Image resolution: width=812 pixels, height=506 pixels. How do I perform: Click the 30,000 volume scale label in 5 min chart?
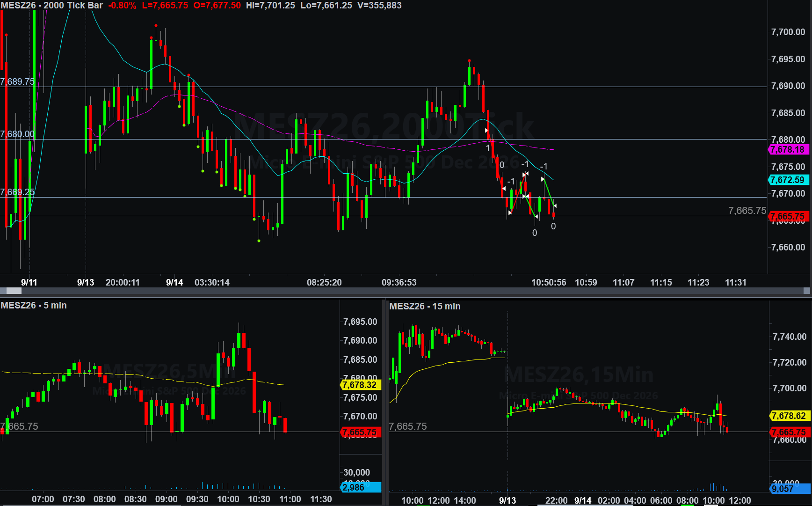point(356,473)
